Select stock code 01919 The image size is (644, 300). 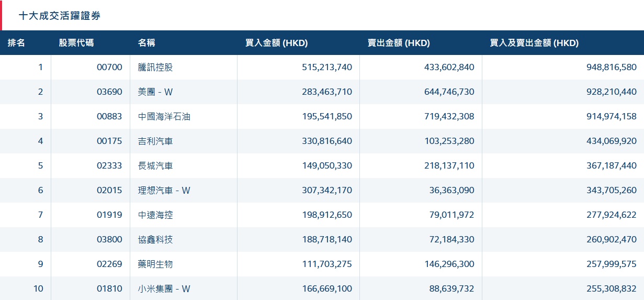(x=109, y=215)
